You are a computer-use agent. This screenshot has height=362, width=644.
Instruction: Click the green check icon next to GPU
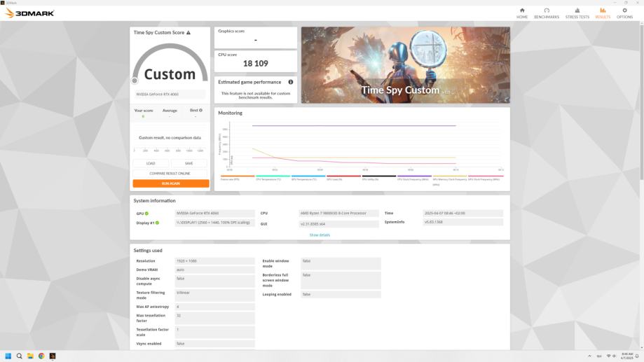tap(147, 213)
